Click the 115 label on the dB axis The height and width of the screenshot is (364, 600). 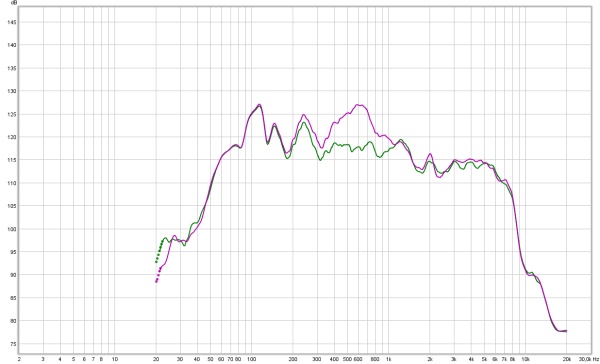[x=12, y=160]
